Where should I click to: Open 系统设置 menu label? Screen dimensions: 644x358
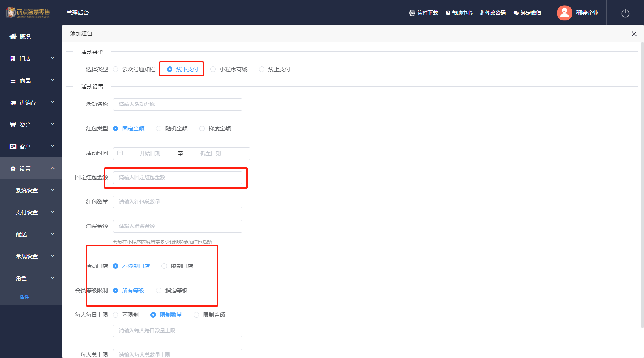pos(27,191)
